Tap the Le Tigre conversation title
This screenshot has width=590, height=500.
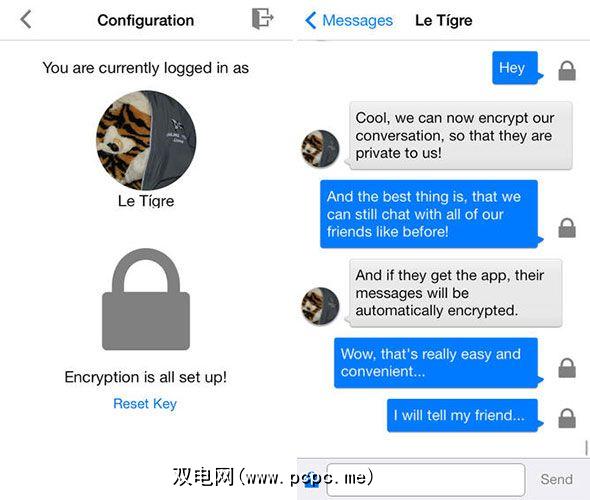click(444, 20)
